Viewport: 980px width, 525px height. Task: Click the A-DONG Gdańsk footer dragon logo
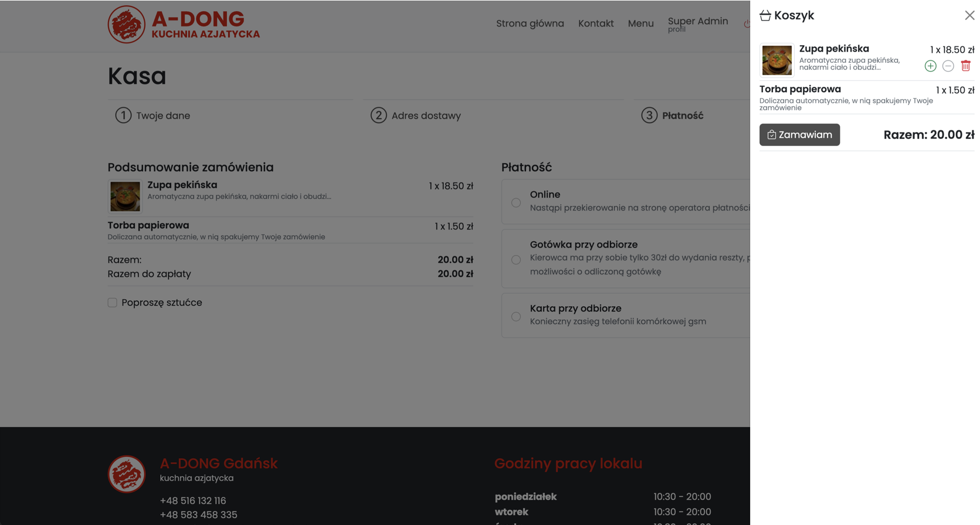pos(126,474)
